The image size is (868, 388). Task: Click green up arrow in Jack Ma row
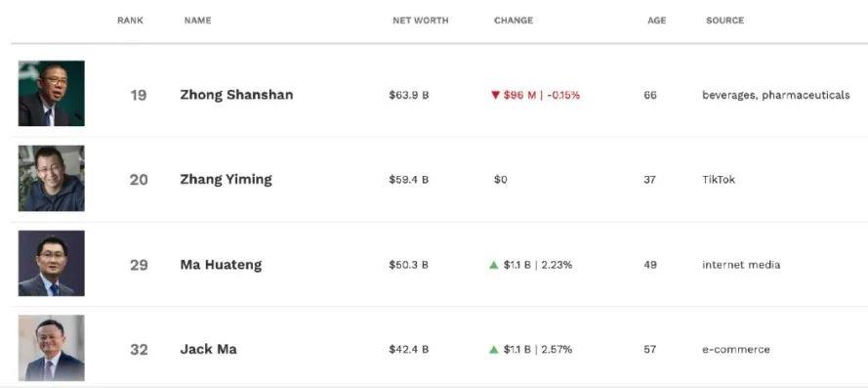494,350
